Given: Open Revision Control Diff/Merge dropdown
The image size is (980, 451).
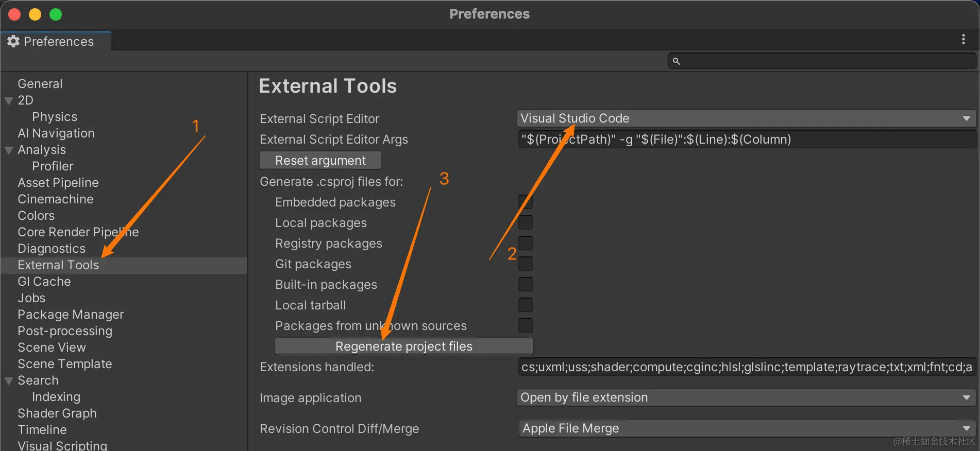Looking at the screenshot, I should coord(746,428).
